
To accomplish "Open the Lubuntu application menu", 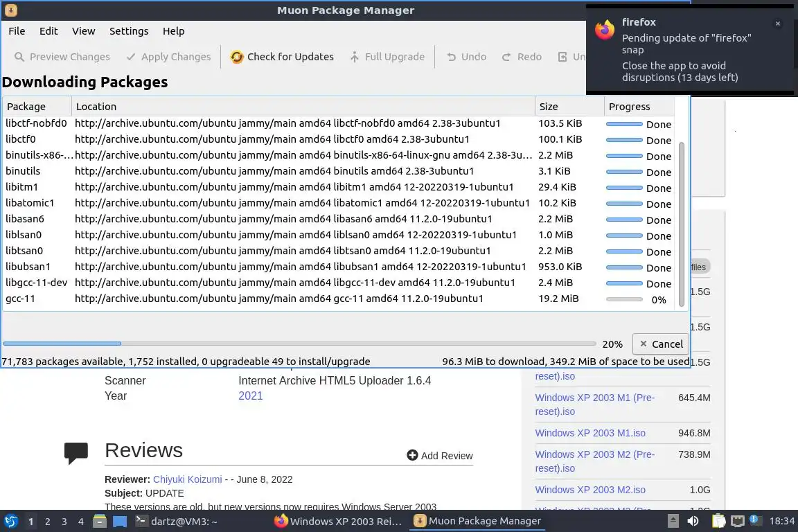I will pyautogui.click(x=11, y=521).
